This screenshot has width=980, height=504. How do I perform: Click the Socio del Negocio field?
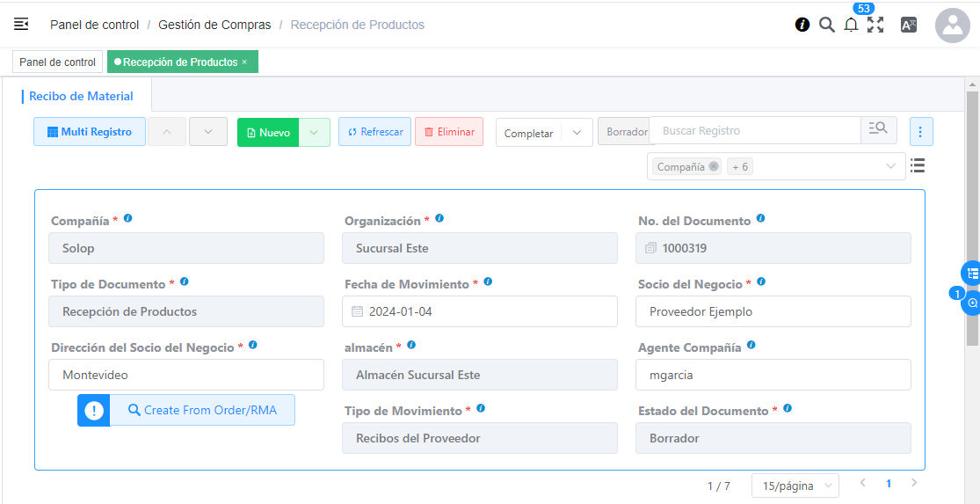pyautogui.click(x=773, y=311)
